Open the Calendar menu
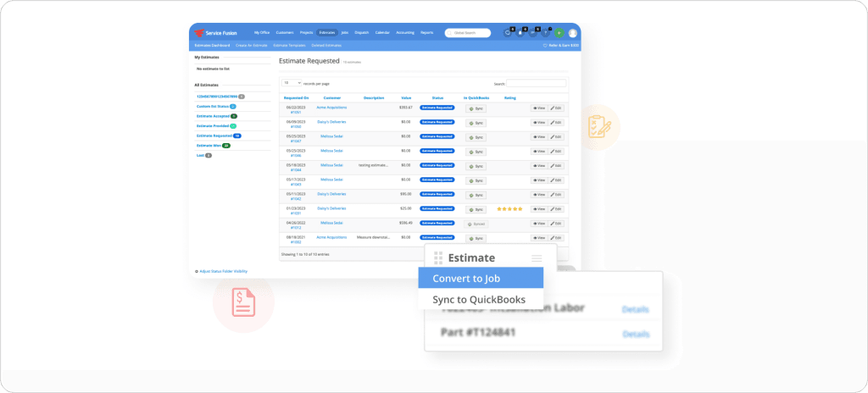Screen dimensions: 868x393 coord(382,33)
